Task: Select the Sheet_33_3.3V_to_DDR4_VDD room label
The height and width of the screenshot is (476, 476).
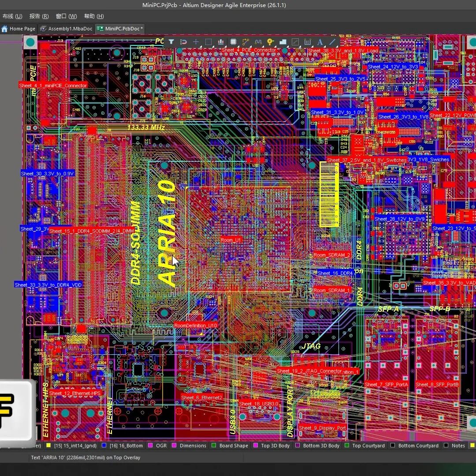Action: 48,285
